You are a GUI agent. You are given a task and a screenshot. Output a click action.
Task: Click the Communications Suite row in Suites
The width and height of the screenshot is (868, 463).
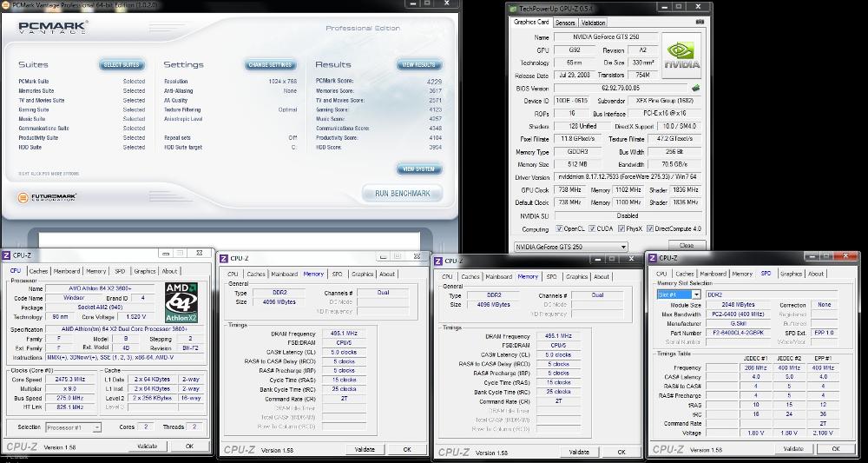point(82,129)
